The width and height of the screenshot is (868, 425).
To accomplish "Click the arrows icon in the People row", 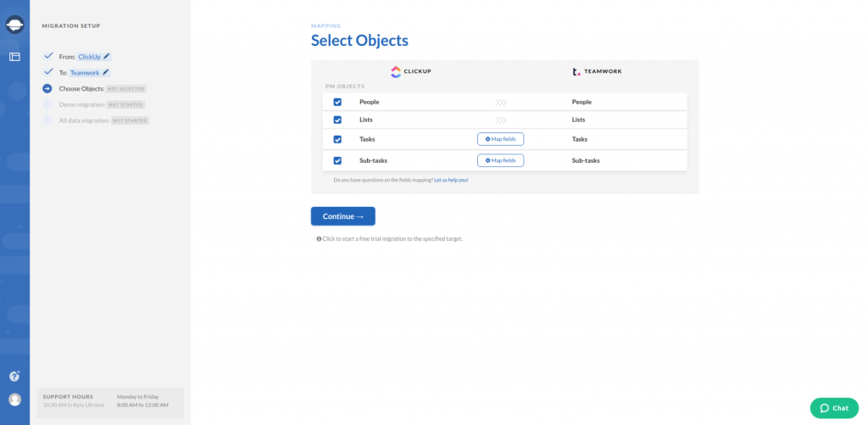I will (x=501, y=103).
